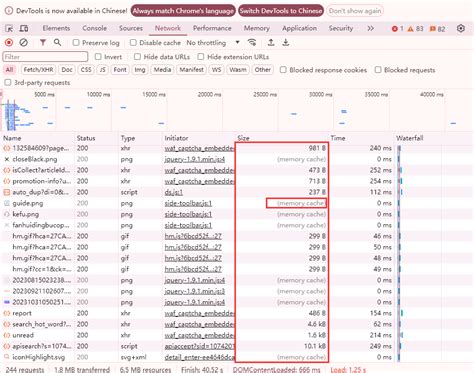Tick the Blocked requests checkbox

[378, 70]
